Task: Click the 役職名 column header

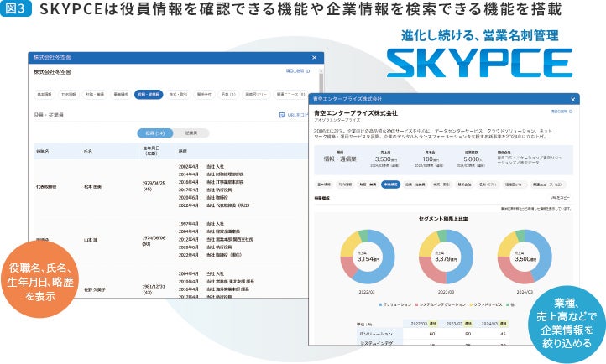Action: [x=43, y=152]
